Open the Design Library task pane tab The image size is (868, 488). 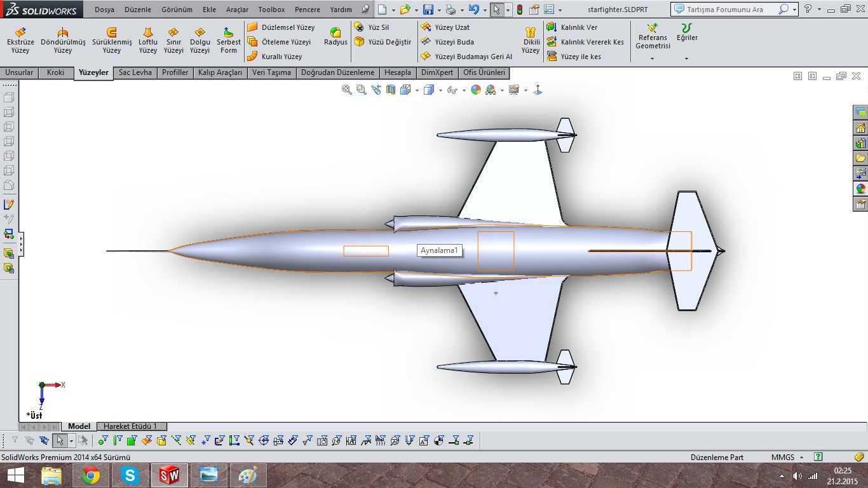860,143
